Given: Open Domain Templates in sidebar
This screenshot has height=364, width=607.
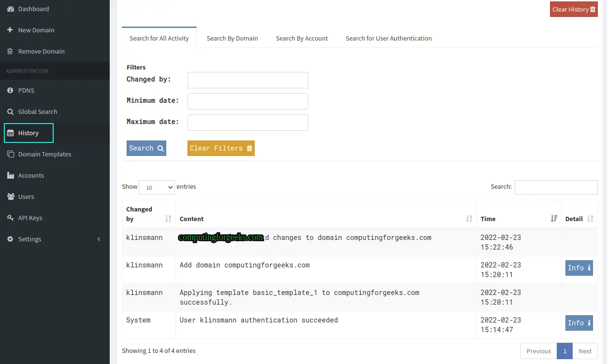Looking at the screenshot, I should click(x=44, y=154).
